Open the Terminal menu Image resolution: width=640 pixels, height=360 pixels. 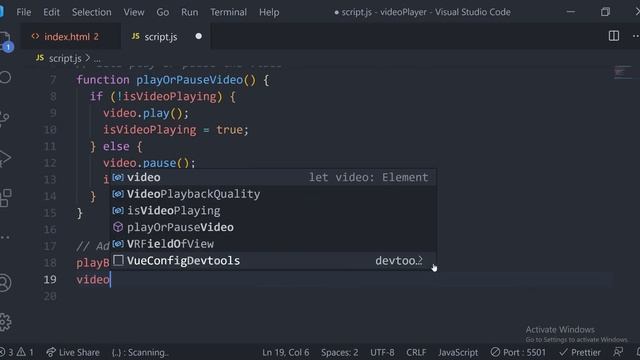[x=228, y=12]
